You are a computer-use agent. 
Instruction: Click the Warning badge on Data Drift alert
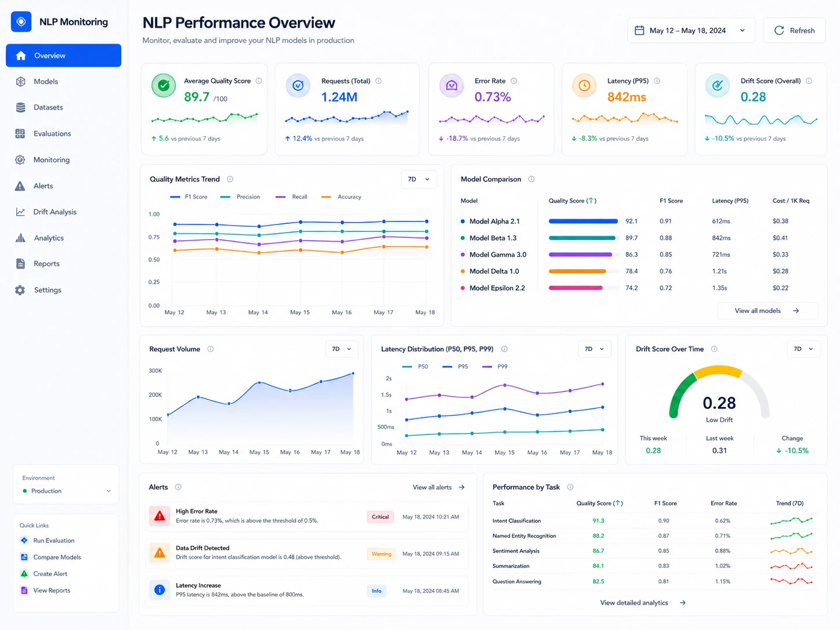pos(381,554)
